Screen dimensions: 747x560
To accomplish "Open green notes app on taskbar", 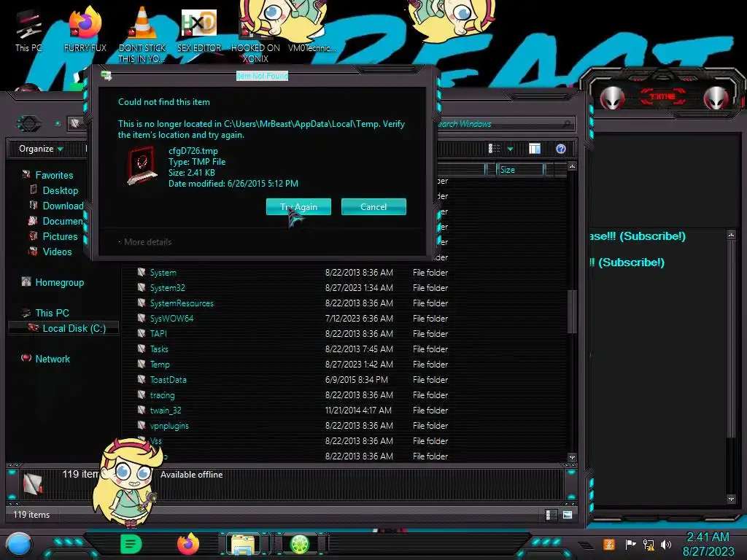I will 131,544.
